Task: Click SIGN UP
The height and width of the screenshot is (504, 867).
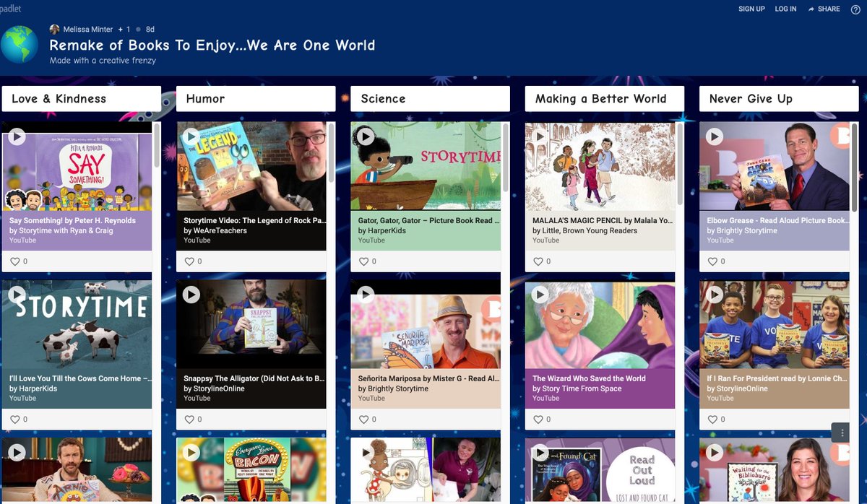Action: point(751,9)
